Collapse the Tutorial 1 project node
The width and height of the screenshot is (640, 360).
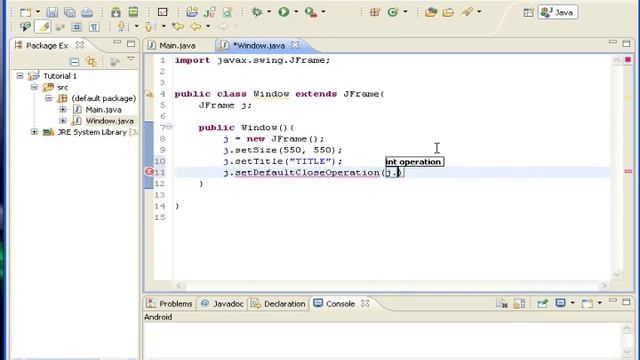[20, 76]
